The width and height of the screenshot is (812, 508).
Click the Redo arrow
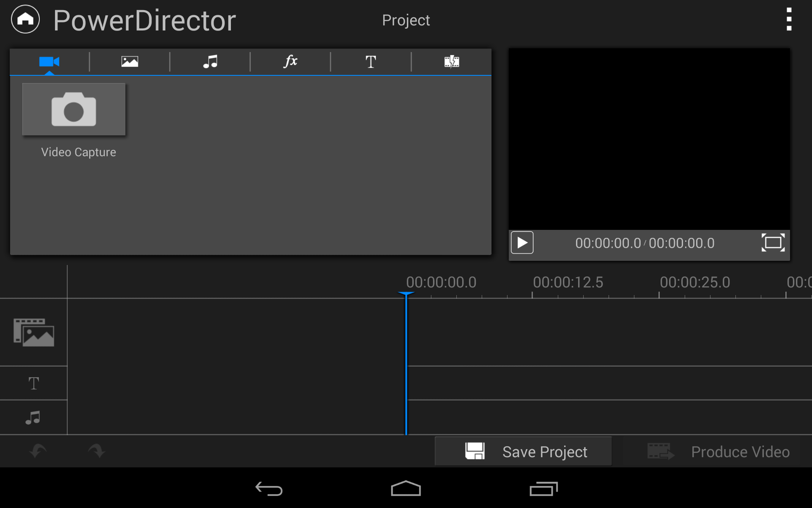point(96,451)
